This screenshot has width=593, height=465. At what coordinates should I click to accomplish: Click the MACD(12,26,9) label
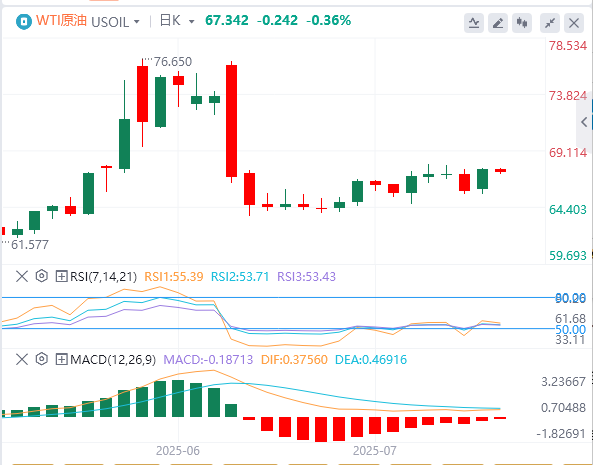click(x=113, y=360)
